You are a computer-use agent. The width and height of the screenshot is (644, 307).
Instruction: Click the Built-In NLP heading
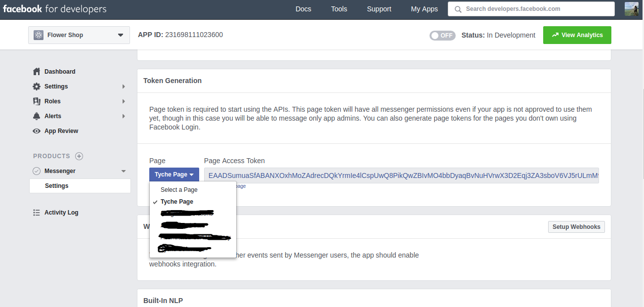[x=163, y=301]
